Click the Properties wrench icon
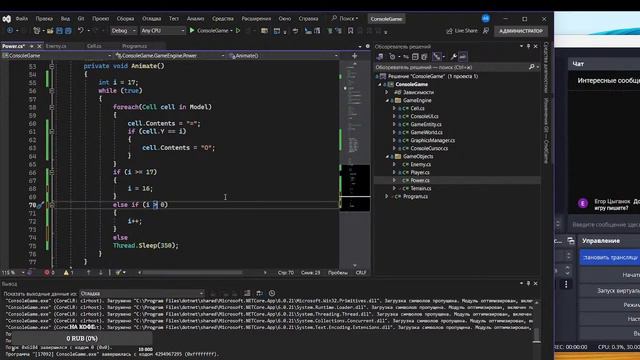 453,57
